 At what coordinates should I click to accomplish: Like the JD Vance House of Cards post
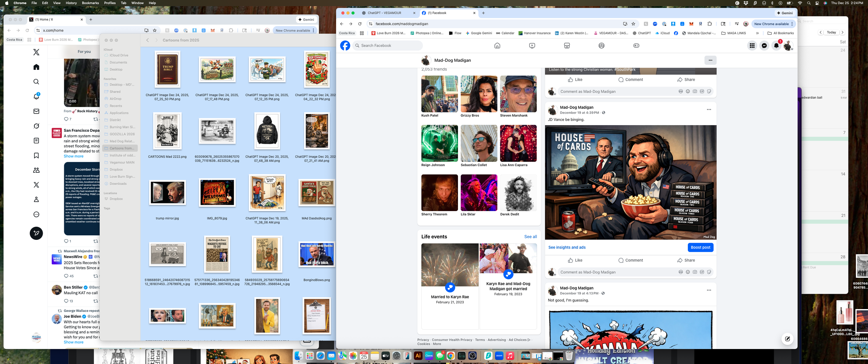576,260
